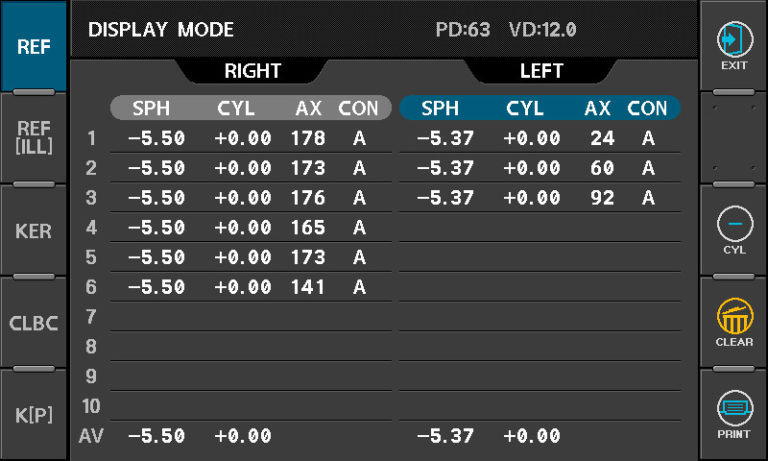Switch to the REF [ILL] tab

33,138
